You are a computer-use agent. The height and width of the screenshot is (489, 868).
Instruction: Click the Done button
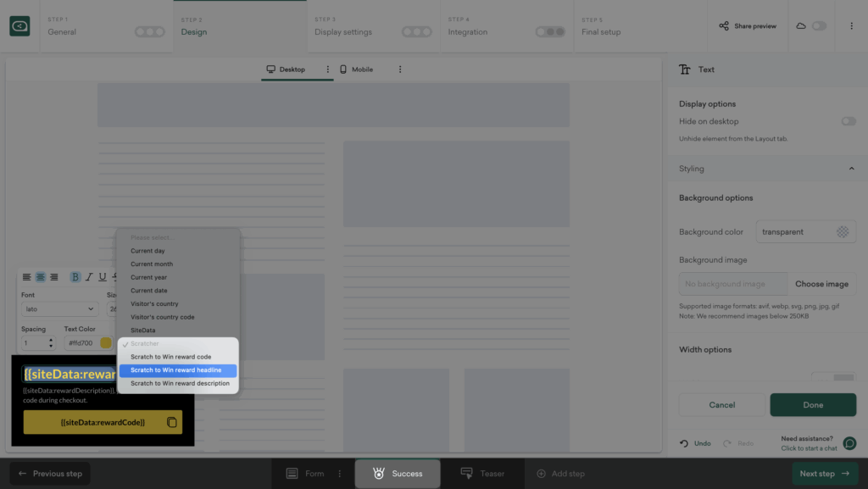tap(813, 405)
